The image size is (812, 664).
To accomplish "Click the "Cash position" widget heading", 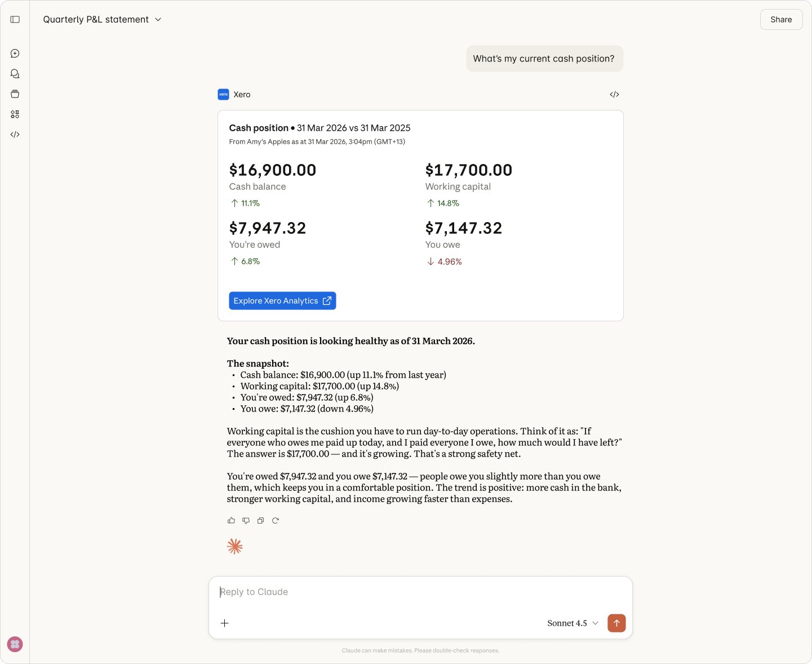I will (x=259, y=129).
